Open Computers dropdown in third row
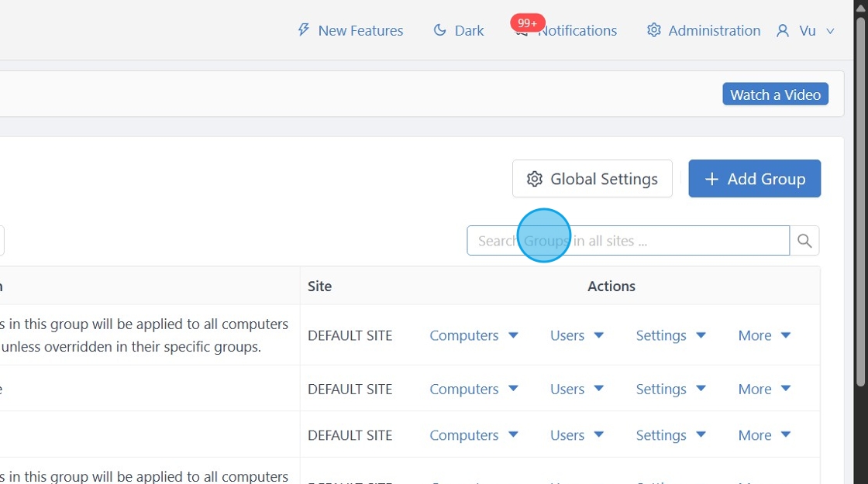868x484 pixels. (474, 435)
